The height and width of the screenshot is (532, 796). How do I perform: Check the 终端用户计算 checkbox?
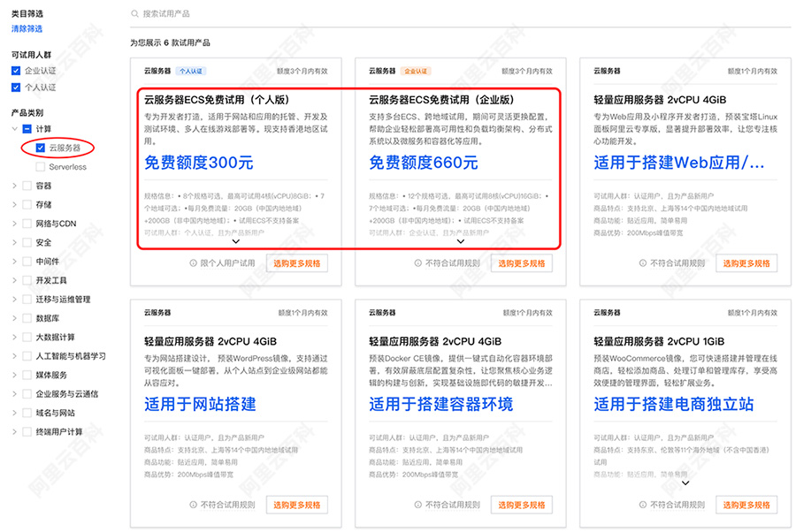click(27, 431)
